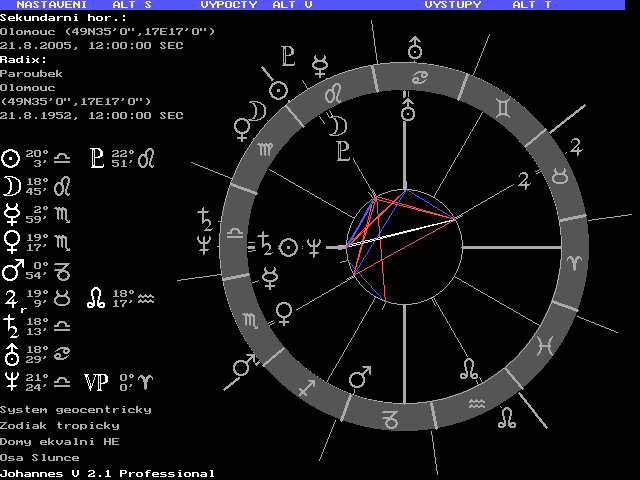Select the Jupiter symbol in the position list
The height and width of the screenshot is (480, 640).
click(x=11, y=297)
